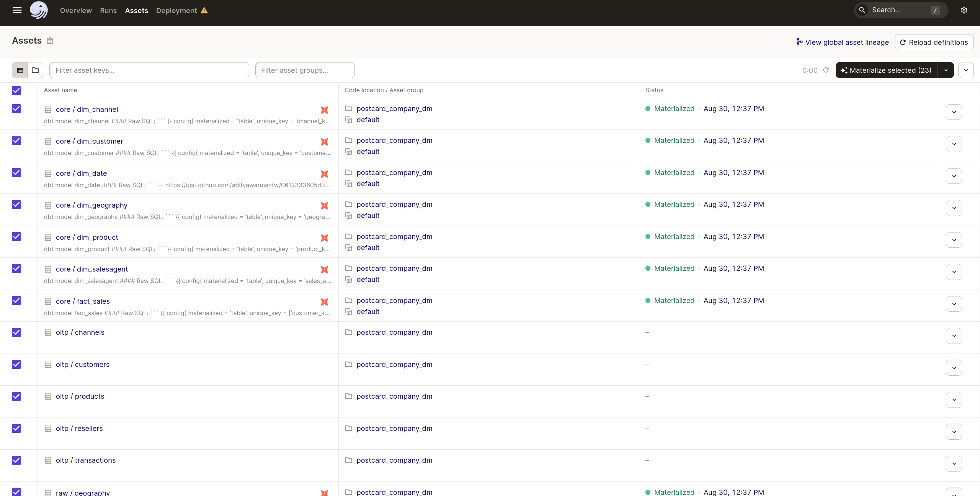The width and height of the screenshot is (980, 496).
Task: Deselect the oltp / customers checkbox
Action: (x=16, y=365)
